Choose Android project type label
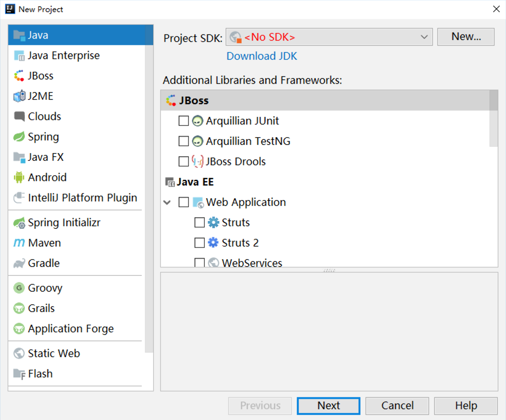 point(47,177)
